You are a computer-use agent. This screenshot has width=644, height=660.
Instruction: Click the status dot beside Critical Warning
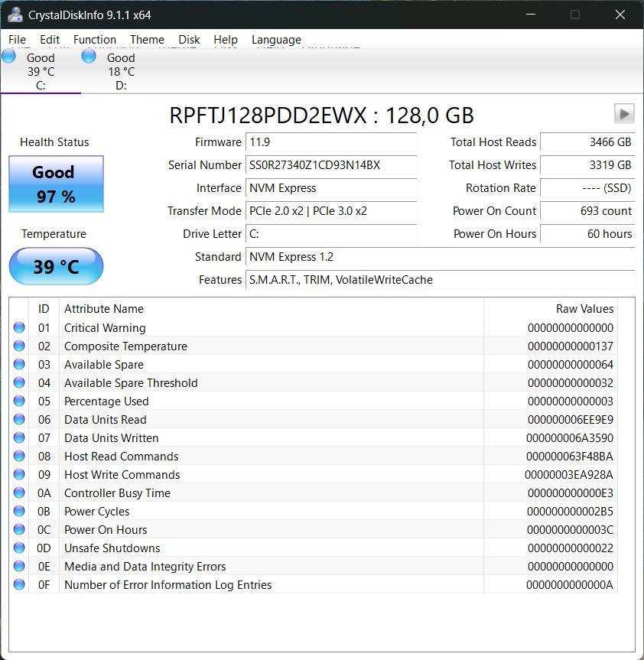click(18, 327)
